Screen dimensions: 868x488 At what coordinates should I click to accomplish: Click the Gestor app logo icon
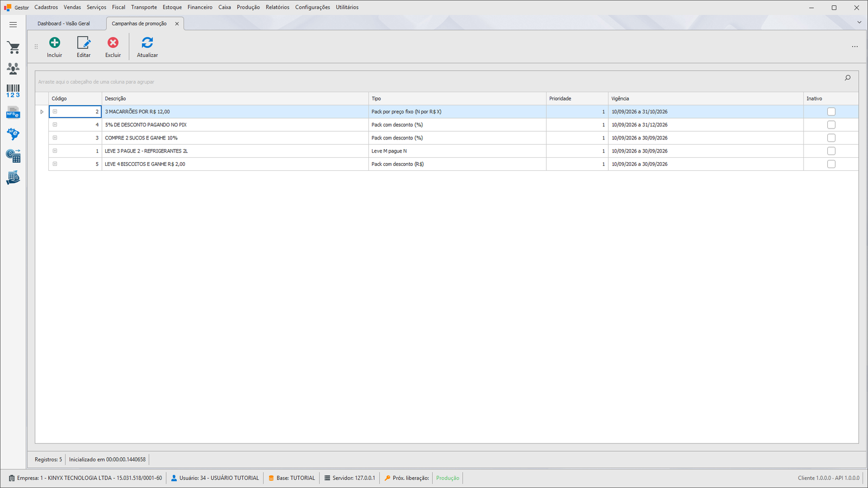(8, 8)
